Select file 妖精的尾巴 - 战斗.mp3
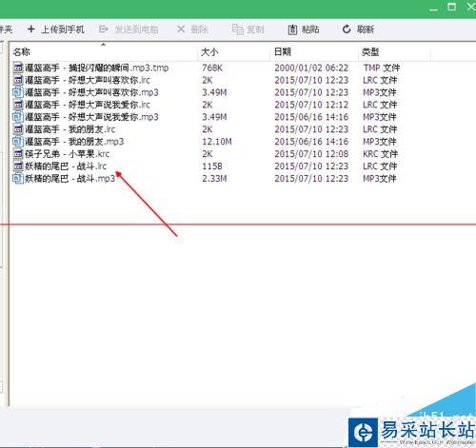This screenshot has width=476, height=448. 69,179
